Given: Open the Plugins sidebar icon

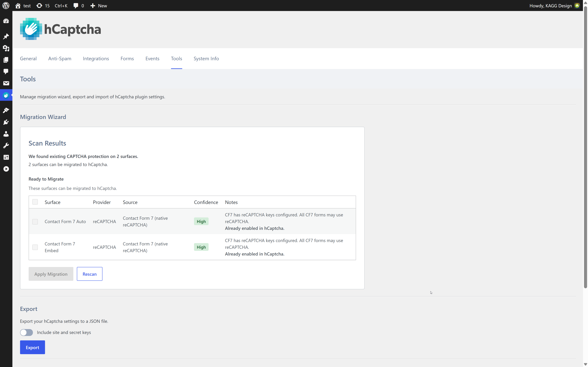Looking at the screenshot, I should (6, 122).
